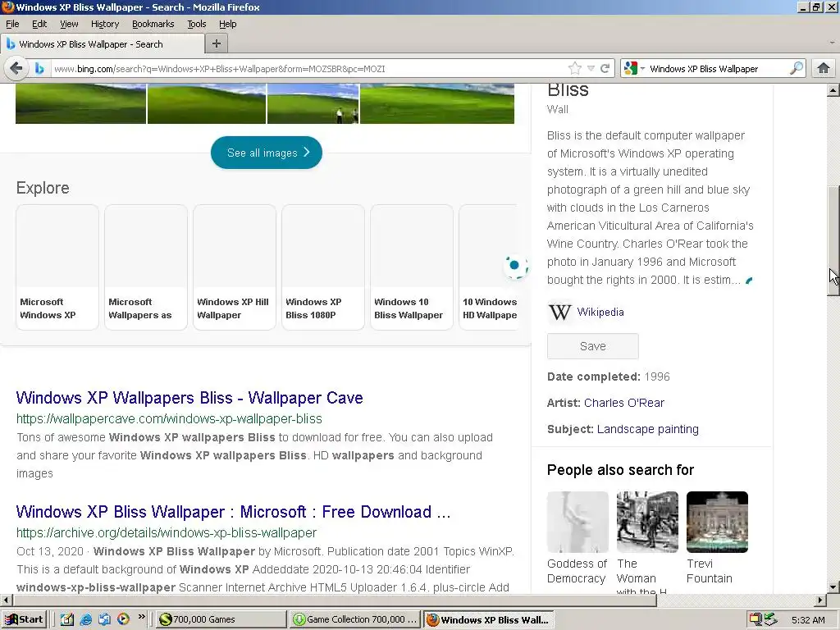Open the search engine selector dropdown
The image size is (840, 630).
634,69
